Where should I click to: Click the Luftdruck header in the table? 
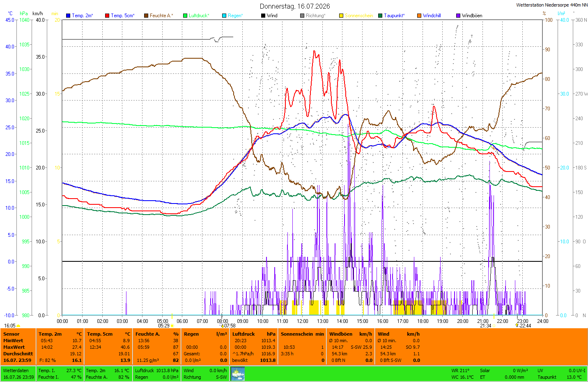click(x=243, y=334)
